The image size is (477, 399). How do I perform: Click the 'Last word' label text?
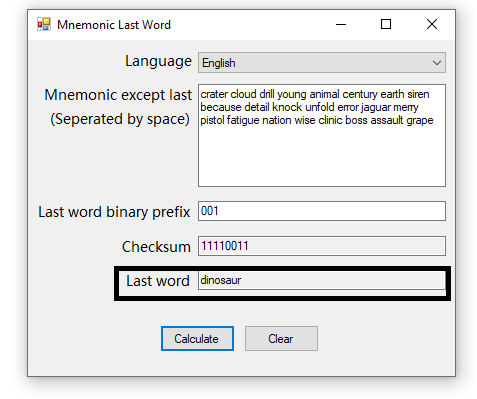[158, 281]
